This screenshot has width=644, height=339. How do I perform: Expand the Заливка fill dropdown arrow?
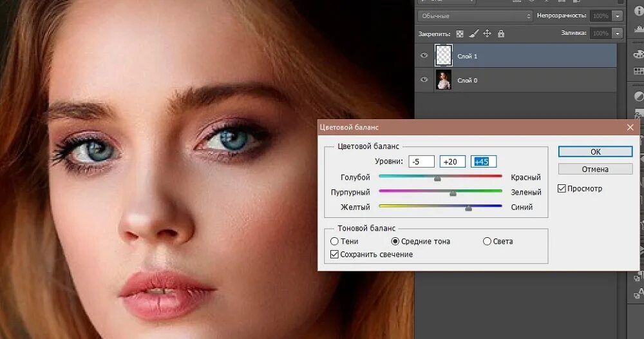point(618,33)
